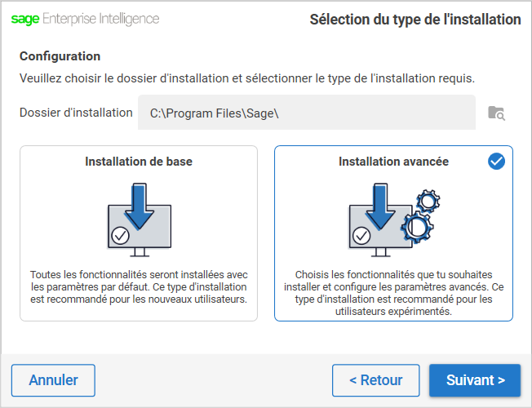Select the Installation avancée card

coord(393,233)
